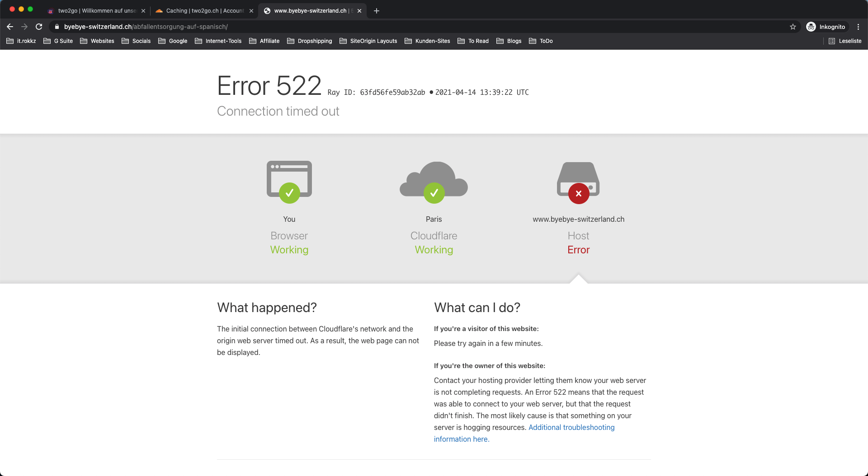This screenshot has width=868, height=476.
Task: Click Please try again in a few minutes
Action: 488,343
